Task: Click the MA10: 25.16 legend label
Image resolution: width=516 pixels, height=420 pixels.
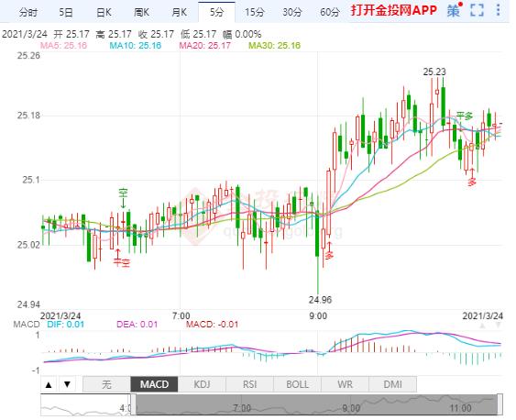Action: (136, 46)
